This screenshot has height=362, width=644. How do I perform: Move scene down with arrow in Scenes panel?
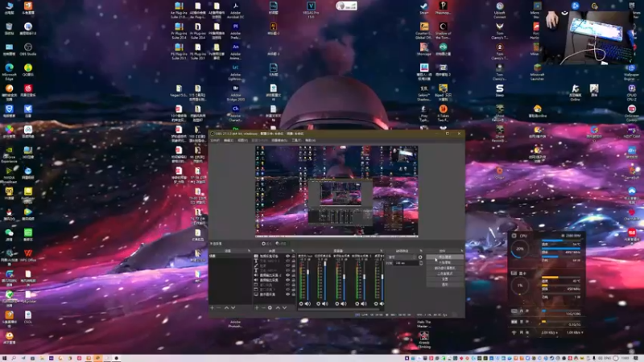233,308
